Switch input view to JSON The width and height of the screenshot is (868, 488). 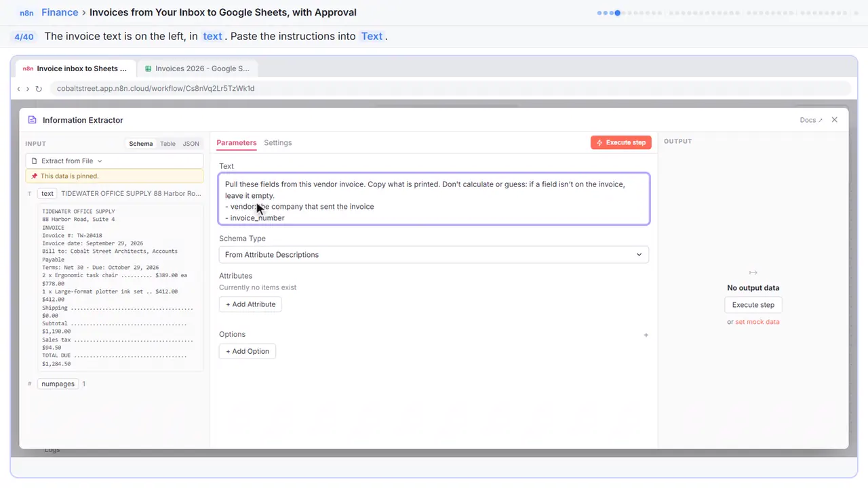[x=191, y=144]
